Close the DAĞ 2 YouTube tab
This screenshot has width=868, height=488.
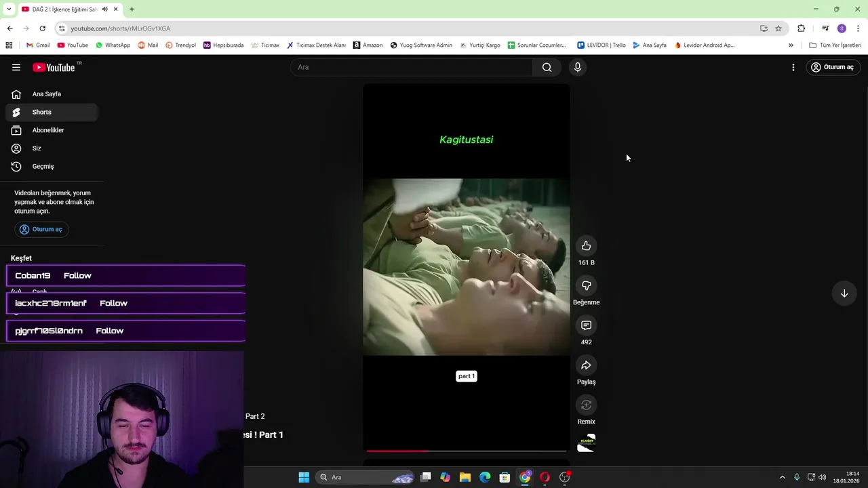[x=116, y=9]
